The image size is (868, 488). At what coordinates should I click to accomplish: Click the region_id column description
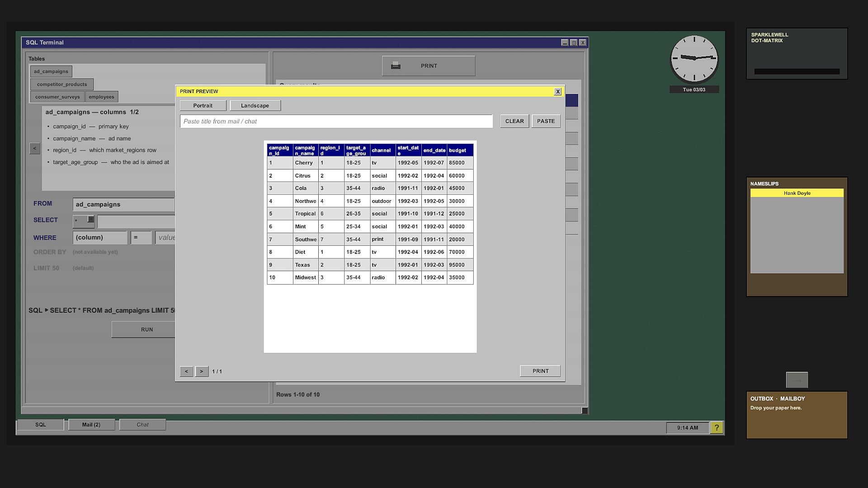[104, 150]
